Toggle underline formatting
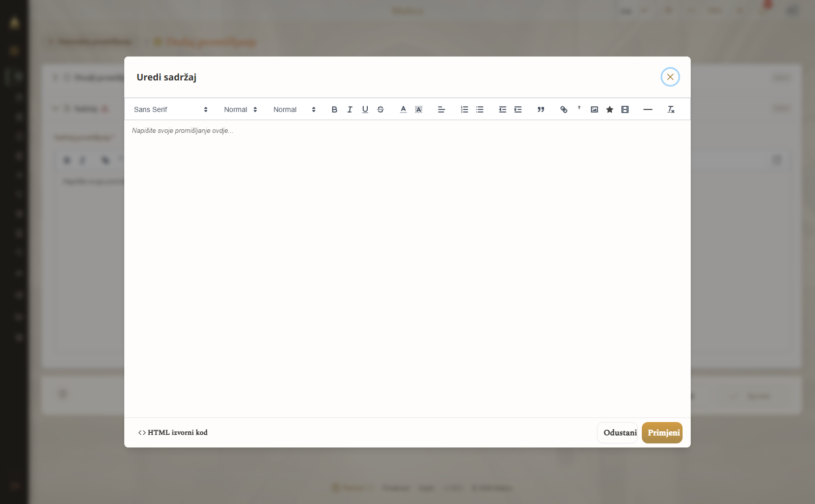815x504 pixels. (365, 109)
